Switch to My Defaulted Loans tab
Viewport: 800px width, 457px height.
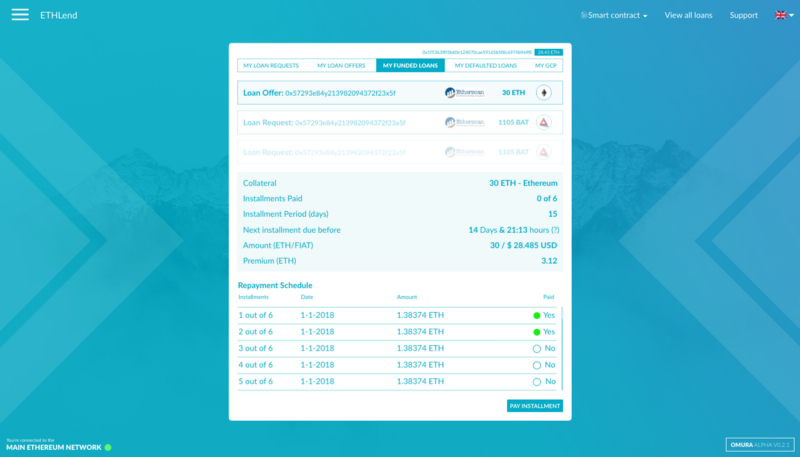[485, 65]
